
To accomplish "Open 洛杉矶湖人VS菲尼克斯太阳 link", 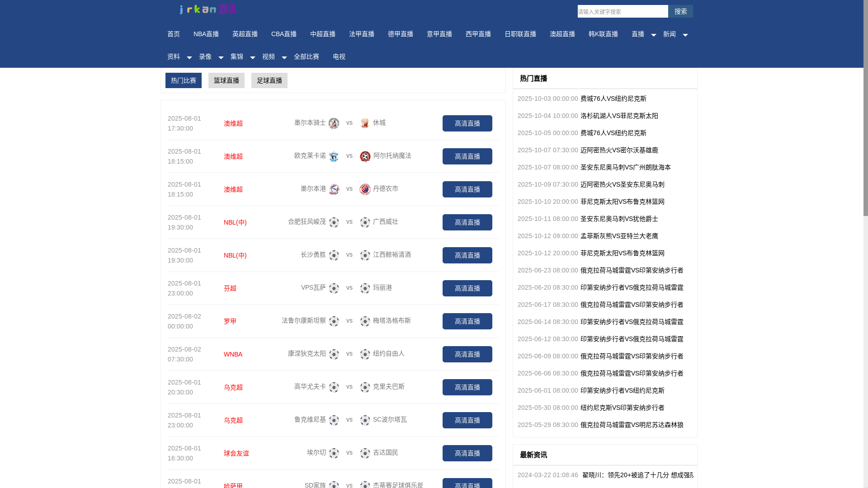I will tap(619, 116).
